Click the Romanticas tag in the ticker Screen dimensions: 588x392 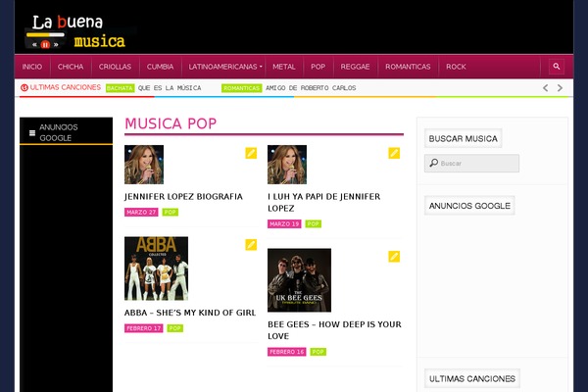pos(241,88)
